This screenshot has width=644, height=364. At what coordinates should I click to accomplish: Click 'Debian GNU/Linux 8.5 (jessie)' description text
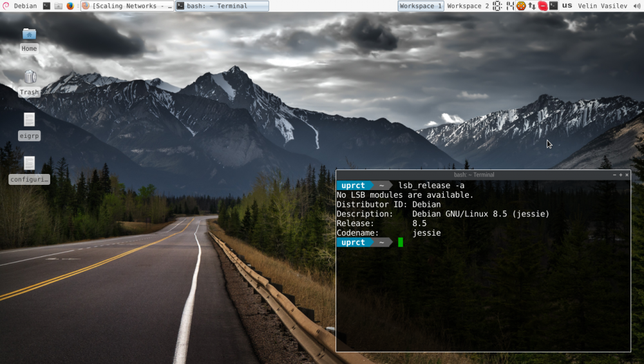pos(480,214)
